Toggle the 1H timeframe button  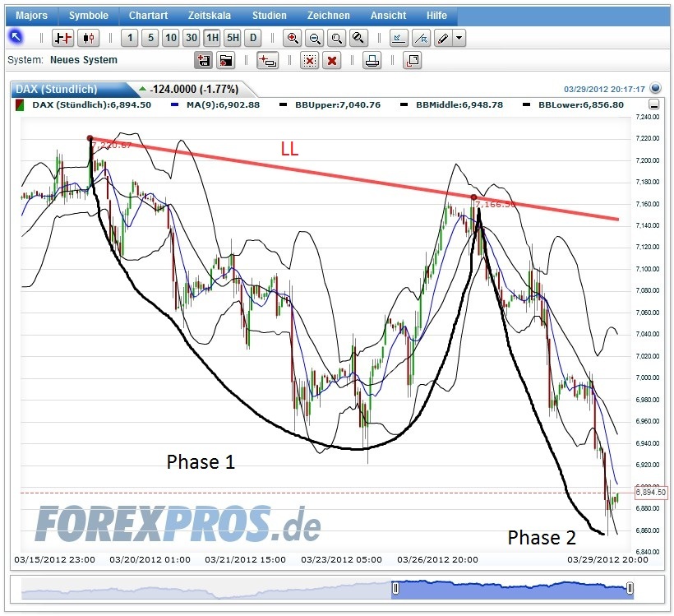coord(212,37)
